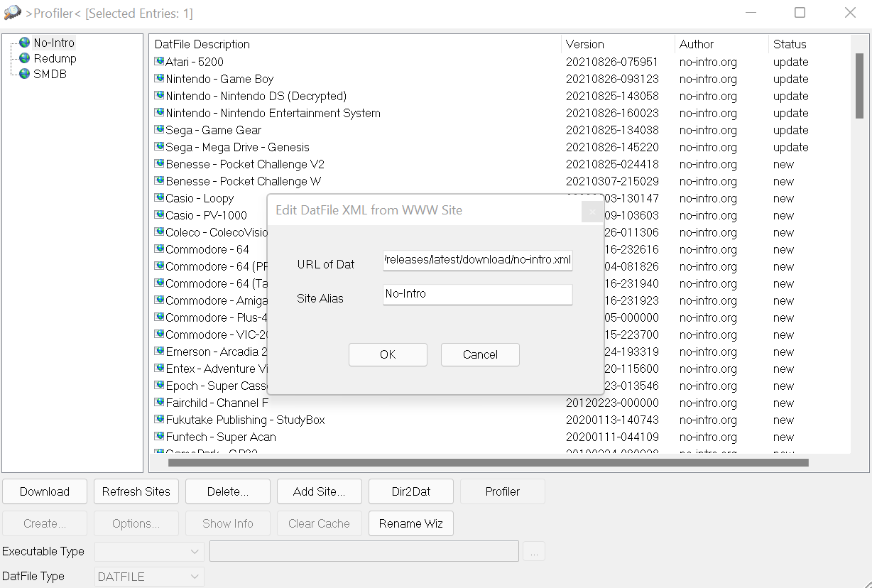Confirm dialog with OK button
Viewport: 872px width, 588px height.
pyautogui.click(x=388, y=354)
